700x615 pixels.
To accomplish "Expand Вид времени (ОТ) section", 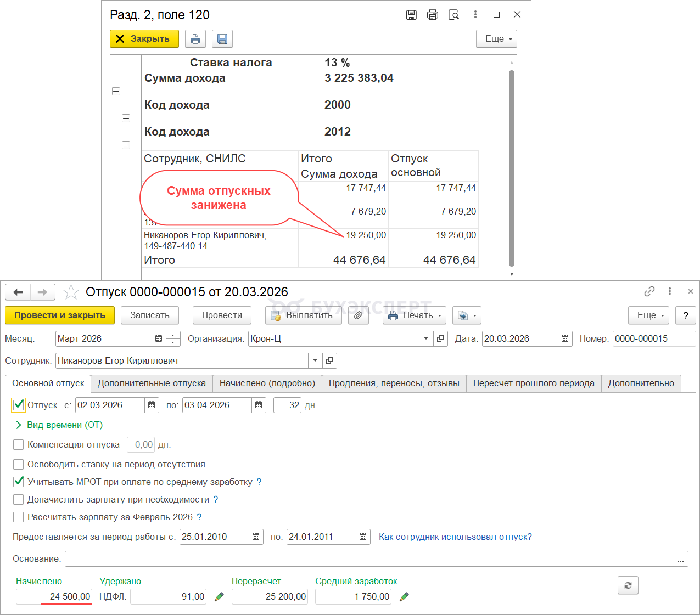I will coord(19,425).
